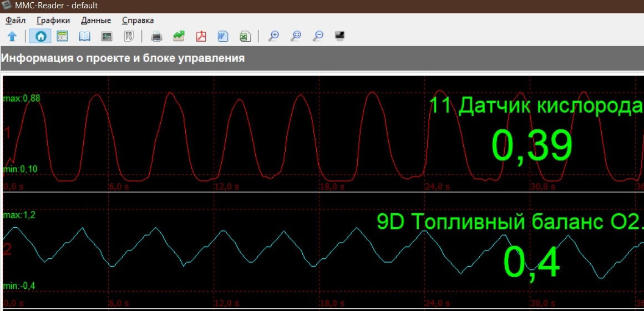
Task: Click the oxygen sensor value 0,39
Action: (532, 146)
